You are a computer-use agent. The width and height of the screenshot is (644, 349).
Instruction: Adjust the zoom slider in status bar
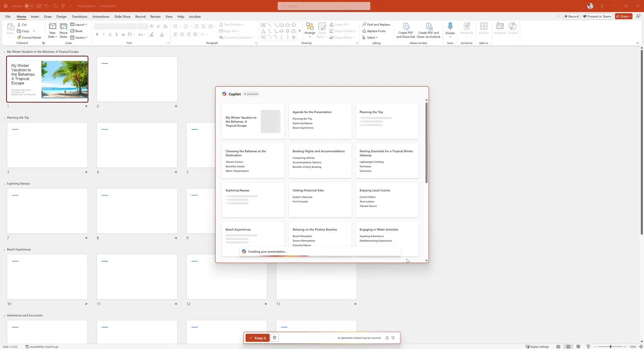(x=610, y=346)
